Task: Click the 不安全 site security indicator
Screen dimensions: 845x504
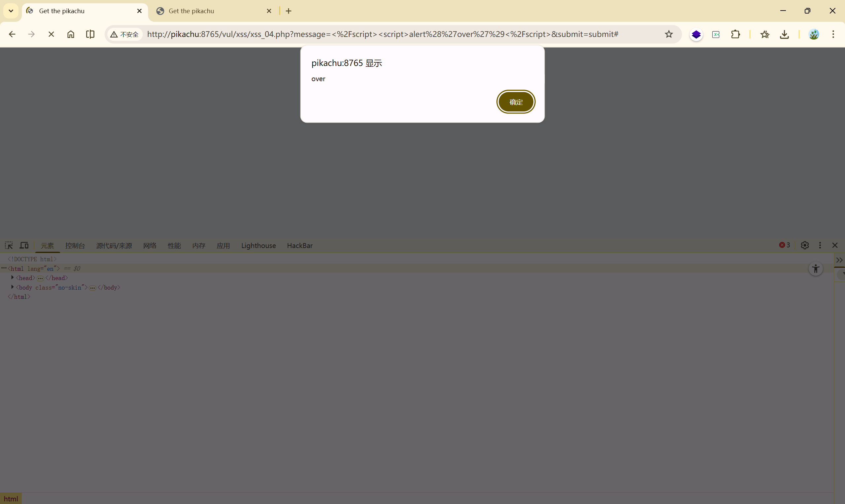Action: tap(125, 34)
